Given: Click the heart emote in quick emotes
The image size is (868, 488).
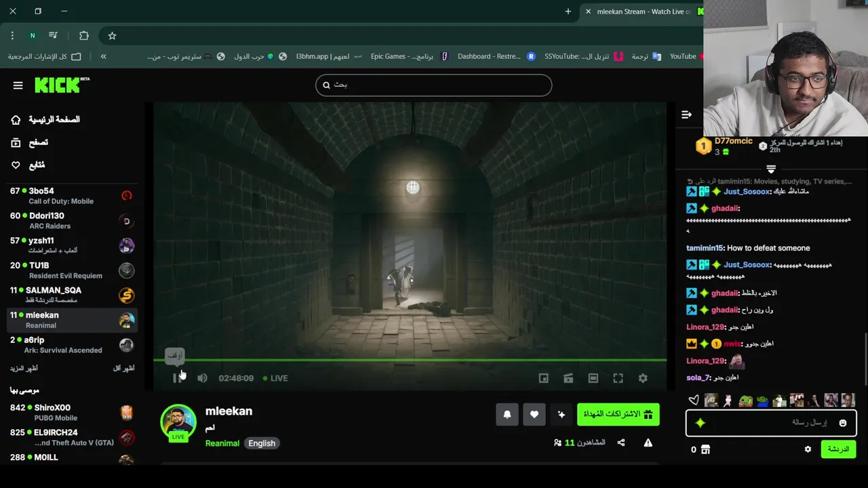Looking at the screenshot, I should 693,401.
